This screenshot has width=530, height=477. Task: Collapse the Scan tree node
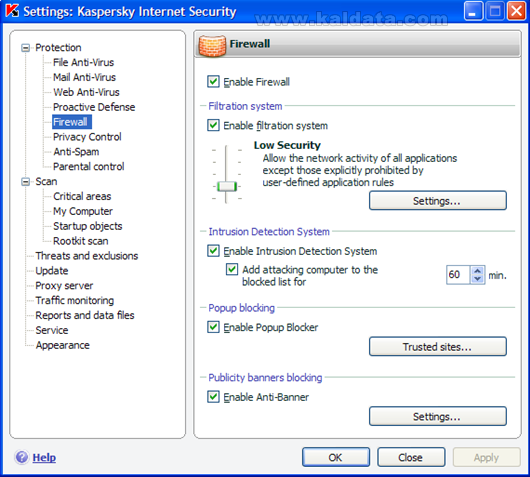coord(25,182)
